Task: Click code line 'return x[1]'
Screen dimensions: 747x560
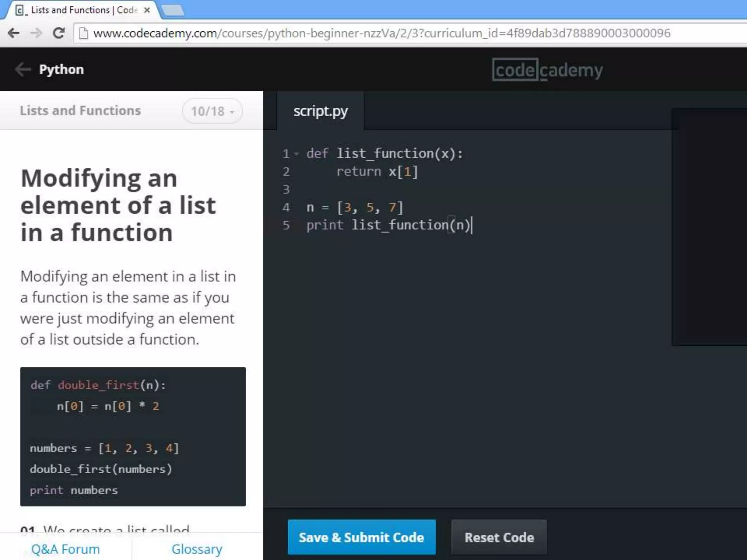Action: 377,171
